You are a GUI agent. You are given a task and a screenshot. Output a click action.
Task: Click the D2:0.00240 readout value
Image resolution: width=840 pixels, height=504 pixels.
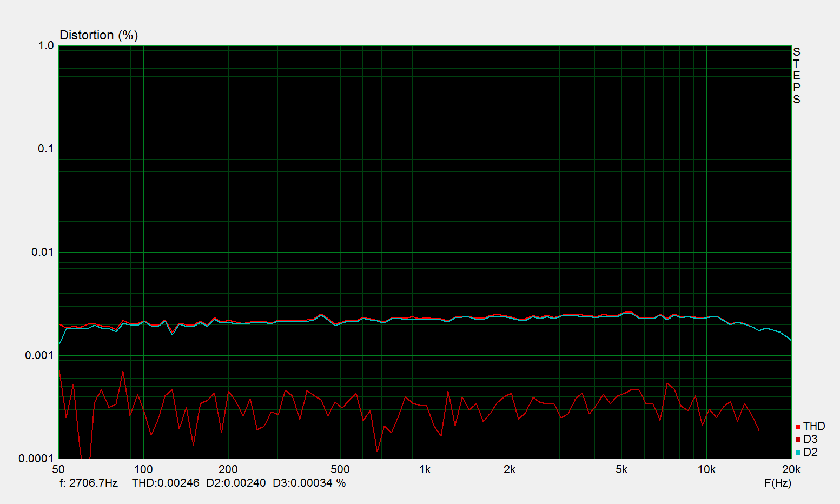236,483
